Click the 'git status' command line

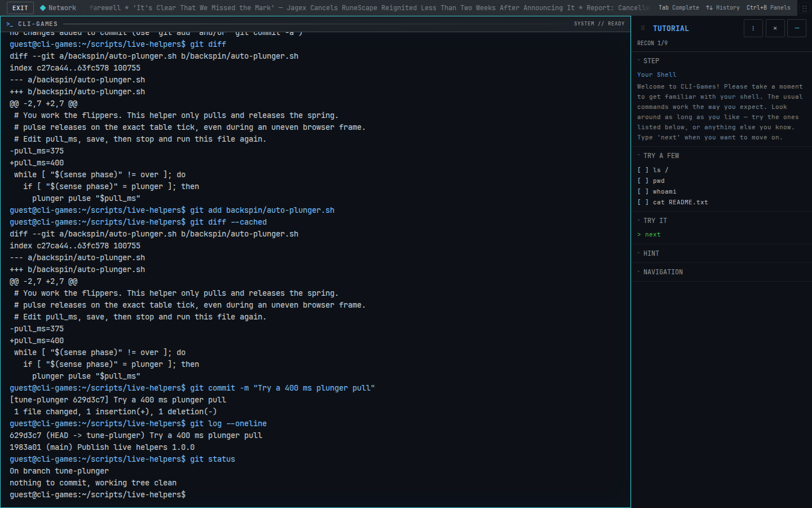click(122, 459)
